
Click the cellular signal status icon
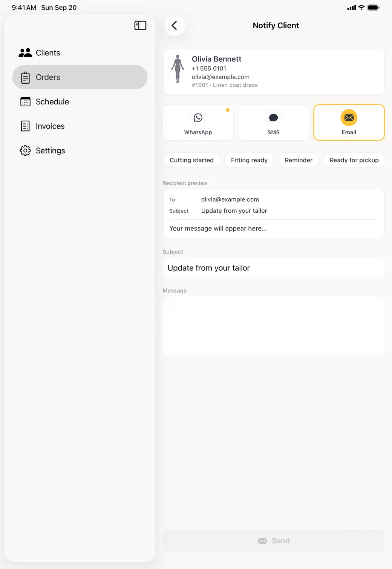(x=352, y=8)
